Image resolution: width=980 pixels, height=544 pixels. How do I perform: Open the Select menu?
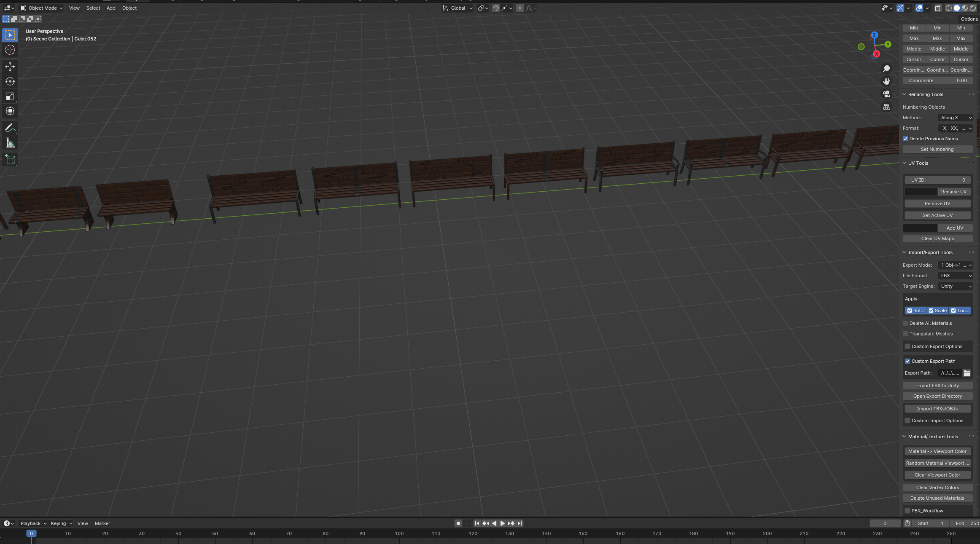coord(93,8)
